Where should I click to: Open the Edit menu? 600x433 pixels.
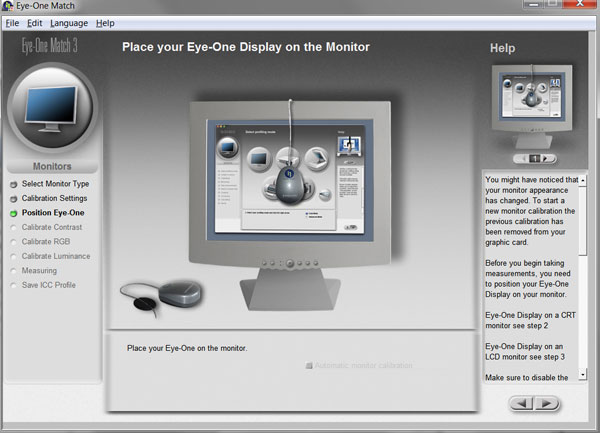point(34,23)
